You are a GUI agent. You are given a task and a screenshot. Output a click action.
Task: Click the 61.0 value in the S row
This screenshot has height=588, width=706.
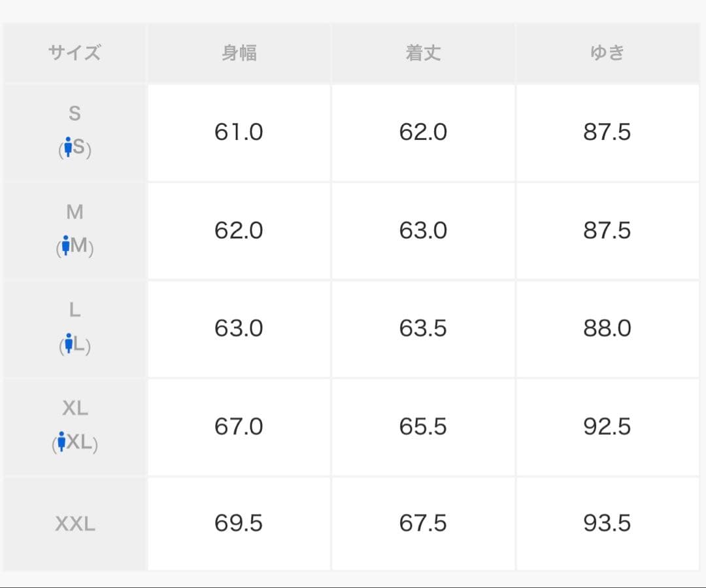coord(239,132)
